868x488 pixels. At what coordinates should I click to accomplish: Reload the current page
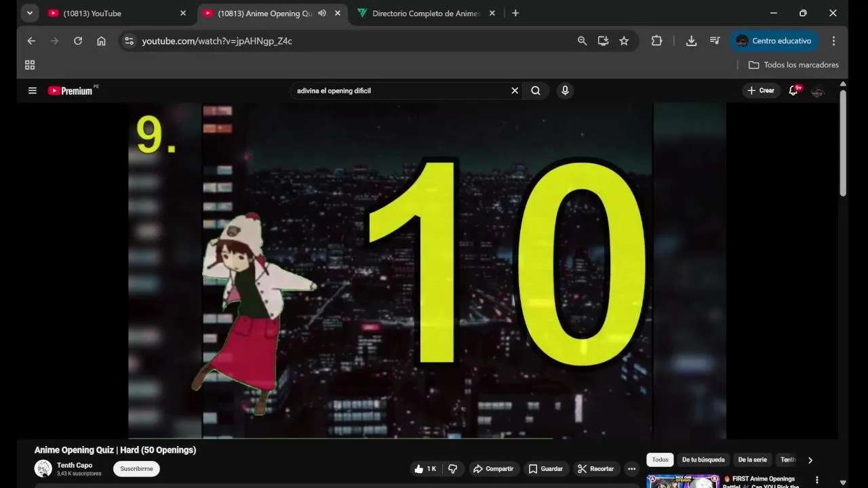(x=78, y=41)
